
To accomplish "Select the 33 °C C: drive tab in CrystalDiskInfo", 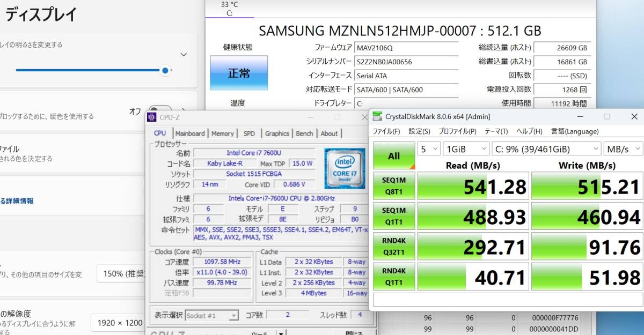I will pyautogui.click(x=230, y=9).
